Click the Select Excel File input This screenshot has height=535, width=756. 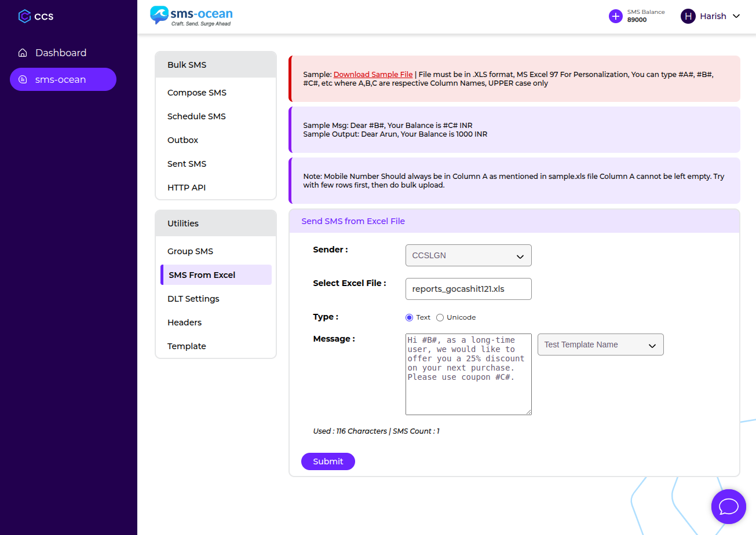468,289
